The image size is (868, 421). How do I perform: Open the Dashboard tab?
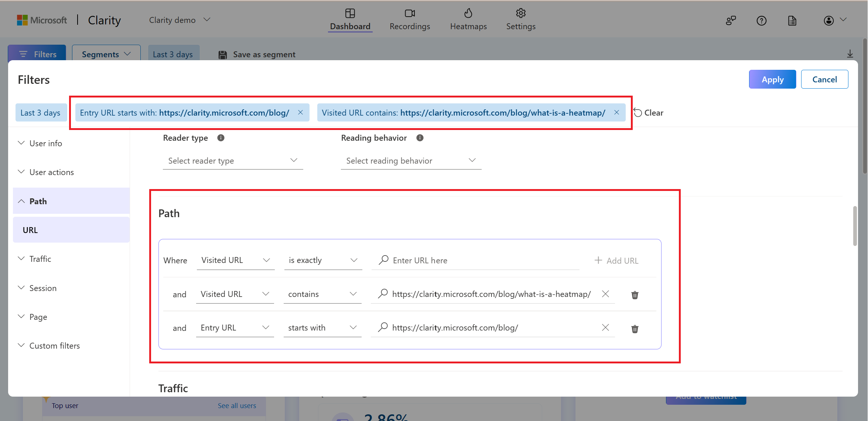click(350, 20)
